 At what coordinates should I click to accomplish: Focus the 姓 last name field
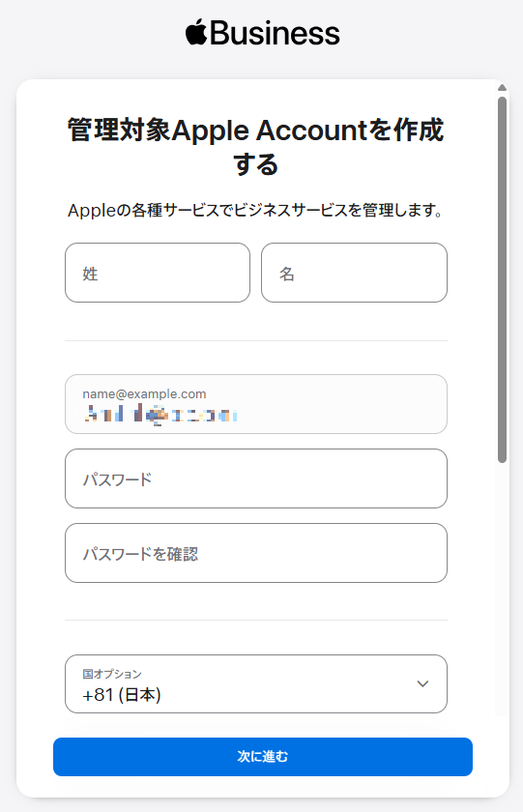(158, 273)
